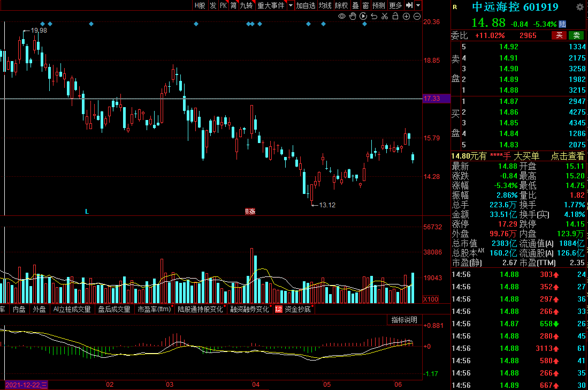Click the red 买 buy button
This screenshot has height=390, width=588.
click(559, 35)
